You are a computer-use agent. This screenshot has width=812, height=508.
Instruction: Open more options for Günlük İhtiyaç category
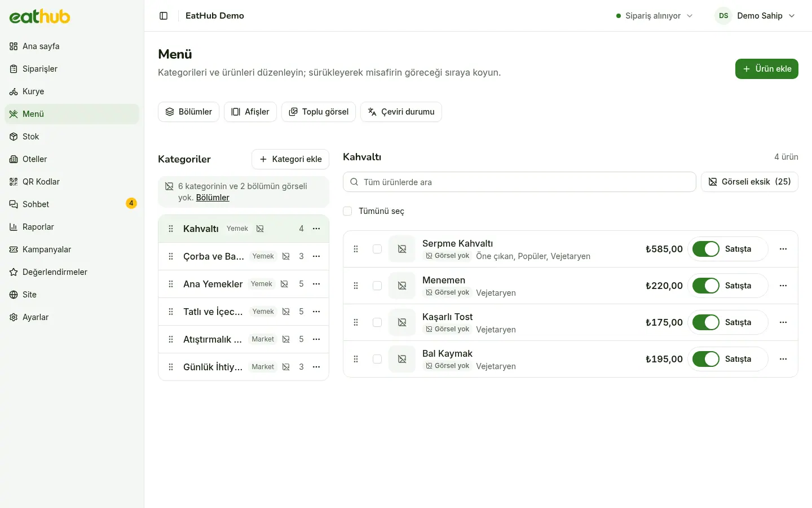tap(316, 367)
